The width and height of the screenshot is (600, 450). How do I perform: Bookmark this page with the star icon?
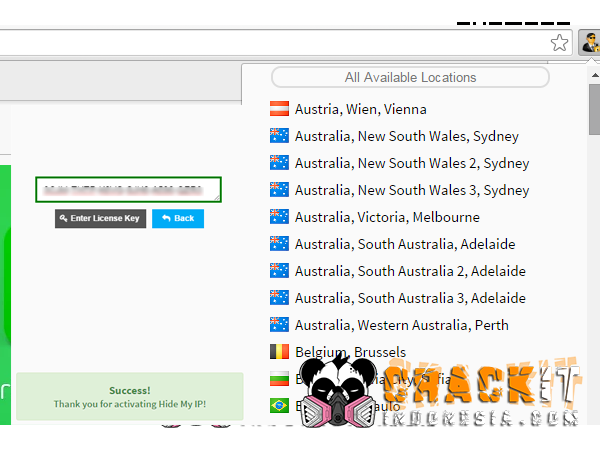pos(559,42)
